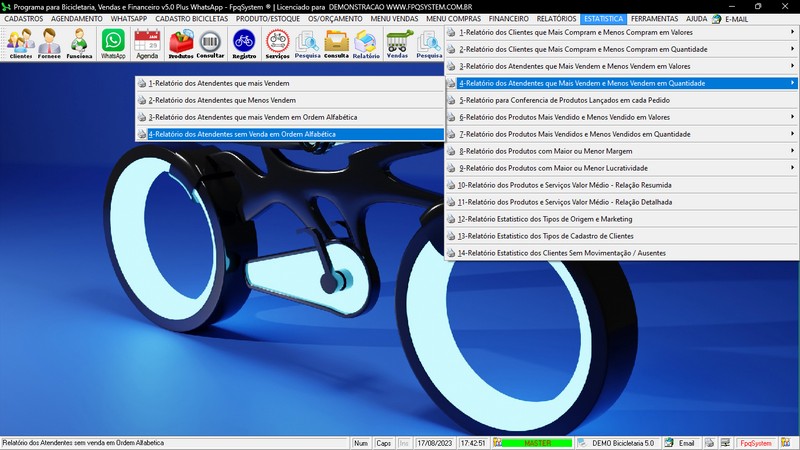800x450 pixels.
Task: Select 10-Relatório Valor Médio Relação Resumida
Action: tap(621, 185)
